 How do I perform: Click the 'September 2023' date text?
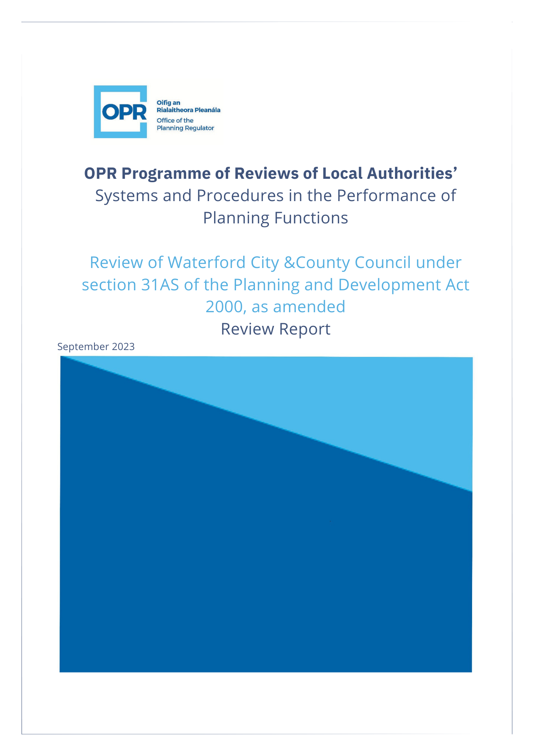point(96,347)
